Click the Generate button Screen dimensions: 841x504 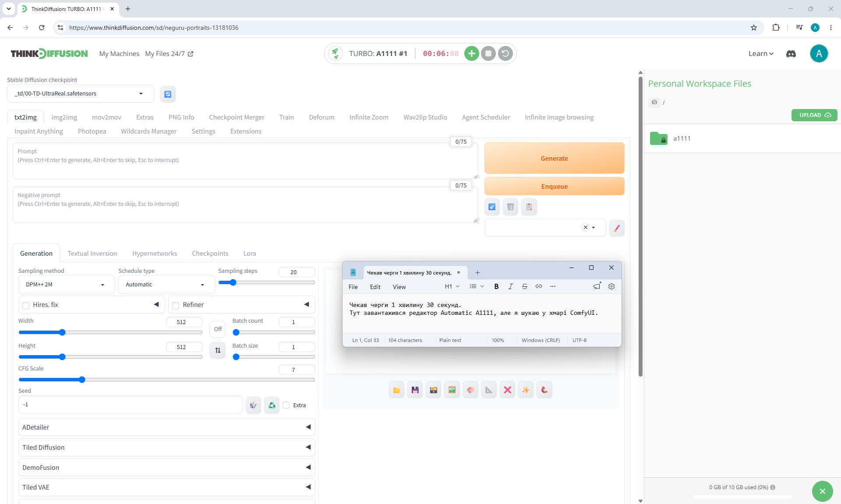click(x=554, y=159)
